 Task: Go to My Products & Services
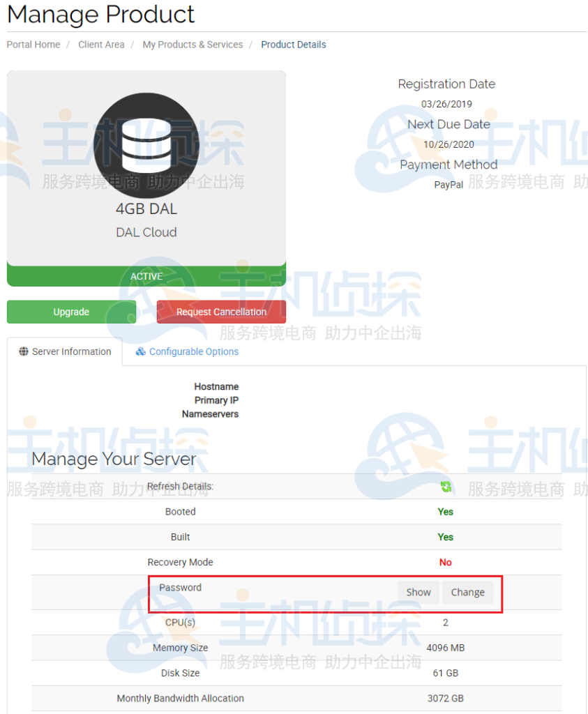(x=193, y=44)
